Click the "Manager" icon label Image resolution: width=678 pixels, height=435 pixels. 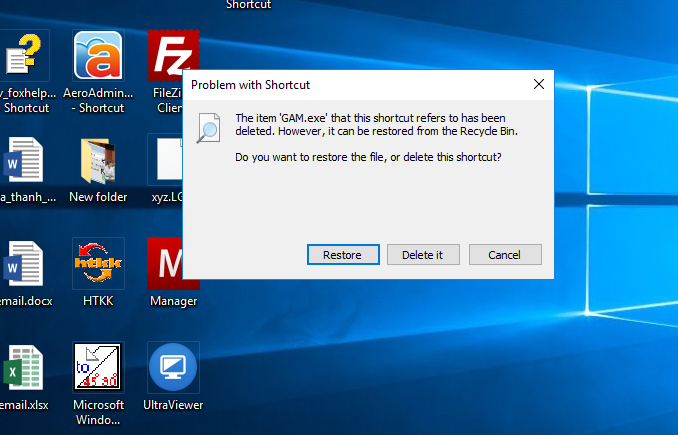coord(173,301)
